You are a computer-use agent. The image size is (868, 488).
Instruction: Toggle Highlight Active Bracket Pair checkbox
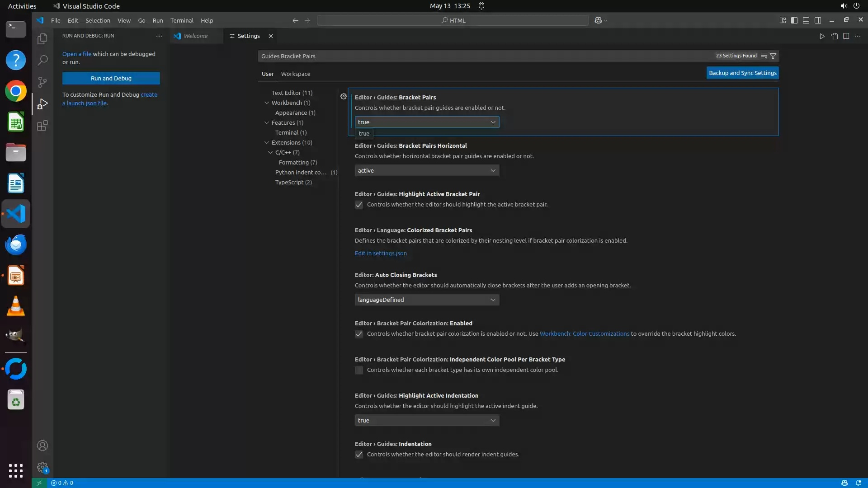click(359, 205)
